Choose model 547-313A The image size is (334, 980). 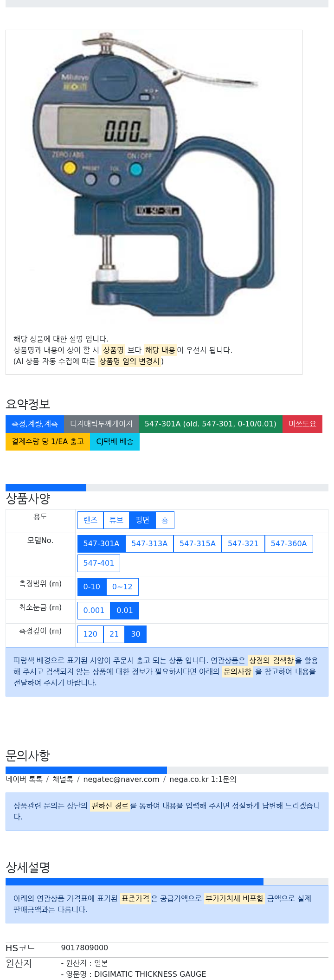click(149, 543)
